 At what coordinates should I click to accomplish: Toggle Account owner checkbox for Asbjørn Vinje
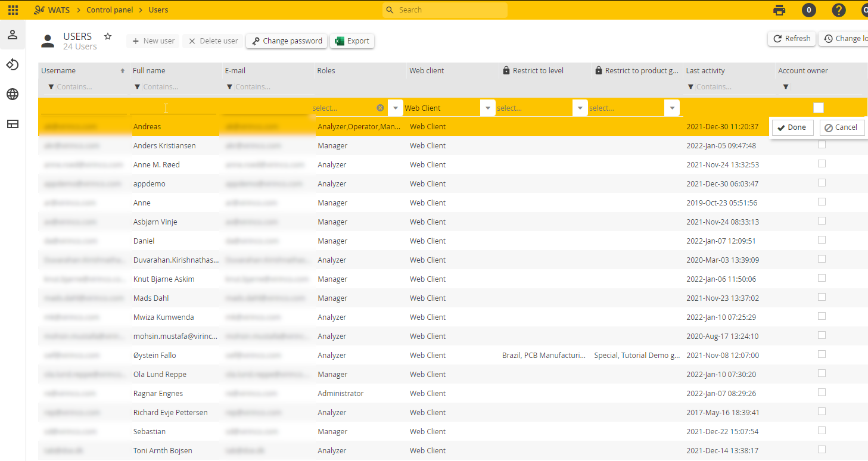click(x=822, y=221)
